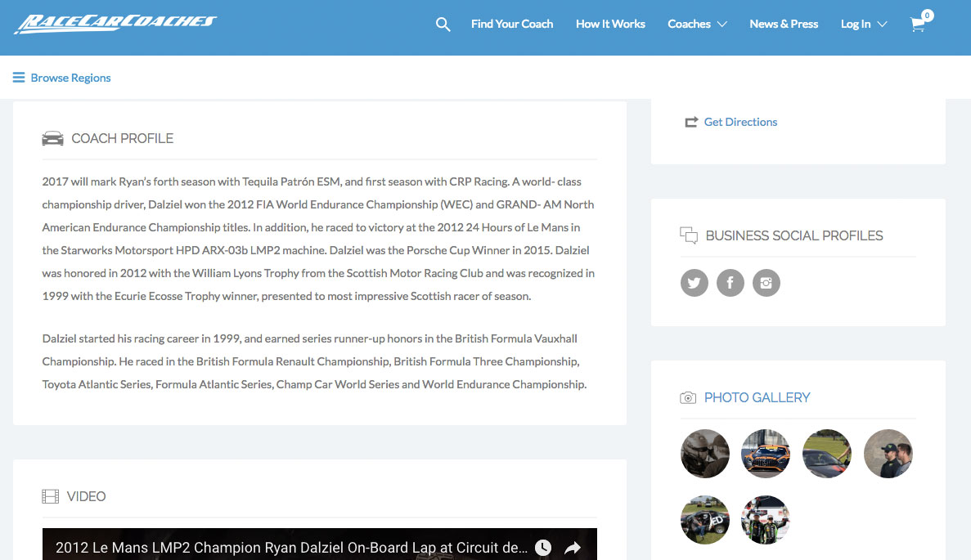Open the Twitter social profile
The width and height of the screenshot is (971, 560).
tap(695, 283)
